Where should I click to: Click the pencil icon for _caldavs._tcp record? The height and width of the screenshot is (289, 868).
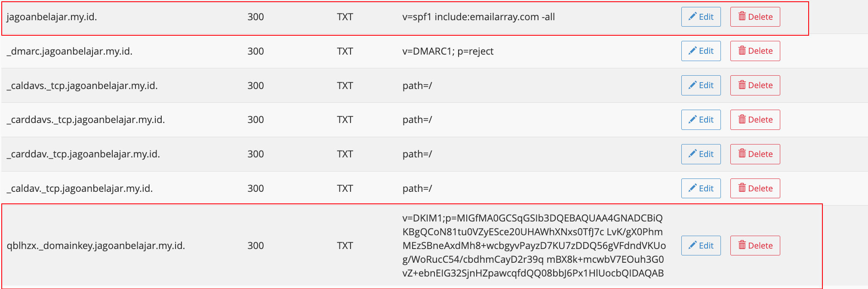coord(693,85)
